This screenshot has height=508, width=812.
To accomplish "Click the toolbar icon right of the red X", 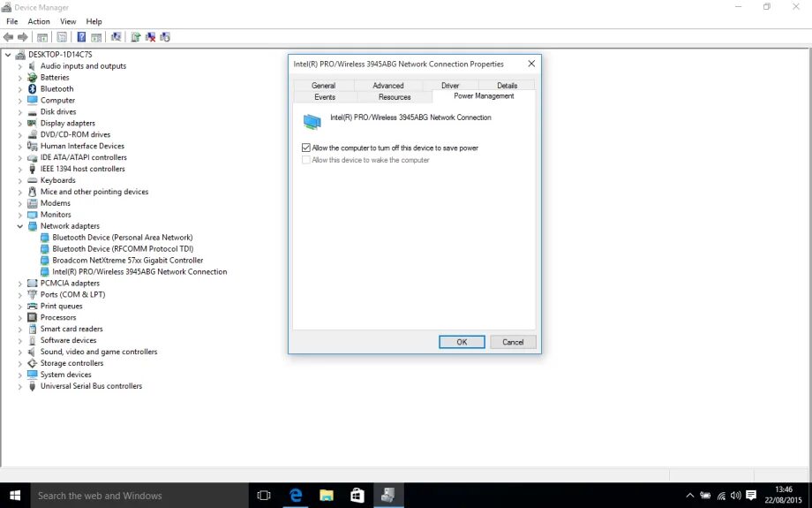I will [x=165, y=37].
